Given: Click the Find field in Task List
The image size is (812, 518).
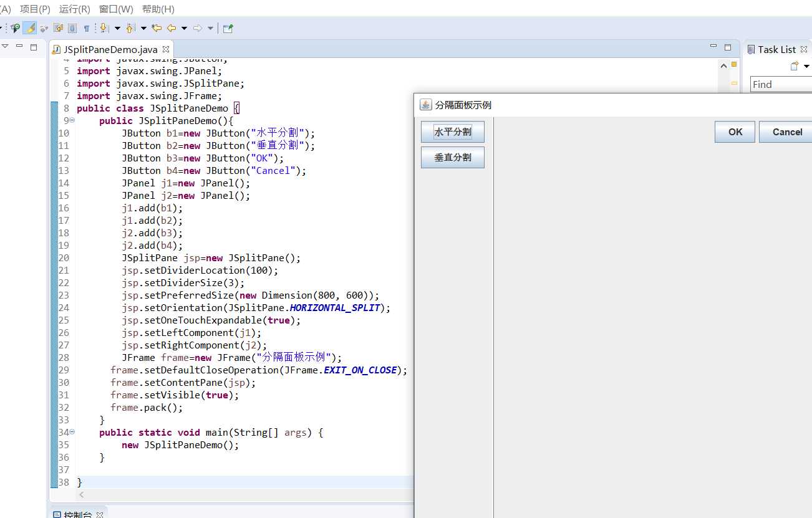Looking at the screenshot, I should 781,84.
